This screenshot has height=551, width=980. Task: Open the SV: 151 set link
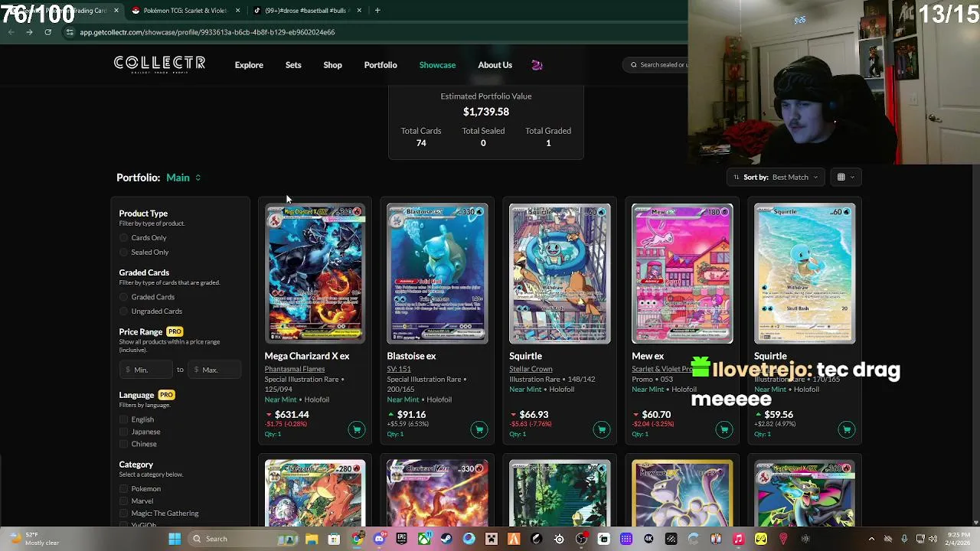399,369
